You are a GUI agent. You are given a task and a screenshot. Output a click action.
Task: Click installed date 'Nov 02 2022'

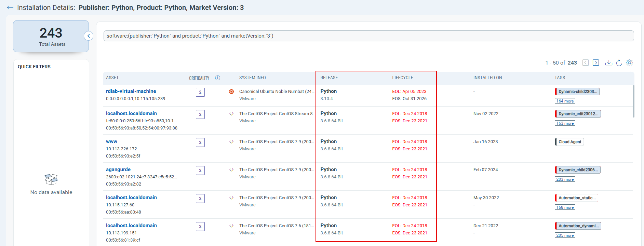click(x=486, y=114)
